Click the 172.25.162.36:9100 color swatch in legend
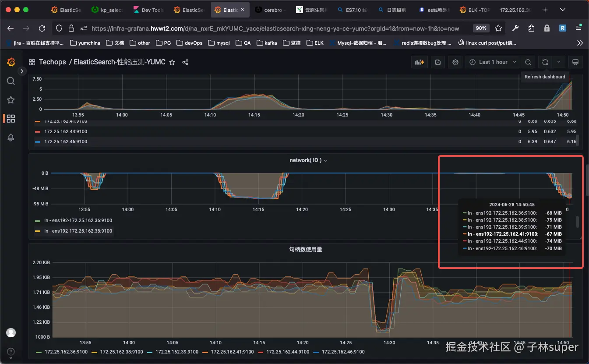The image size is (589, 364). [x=38, y=352]
